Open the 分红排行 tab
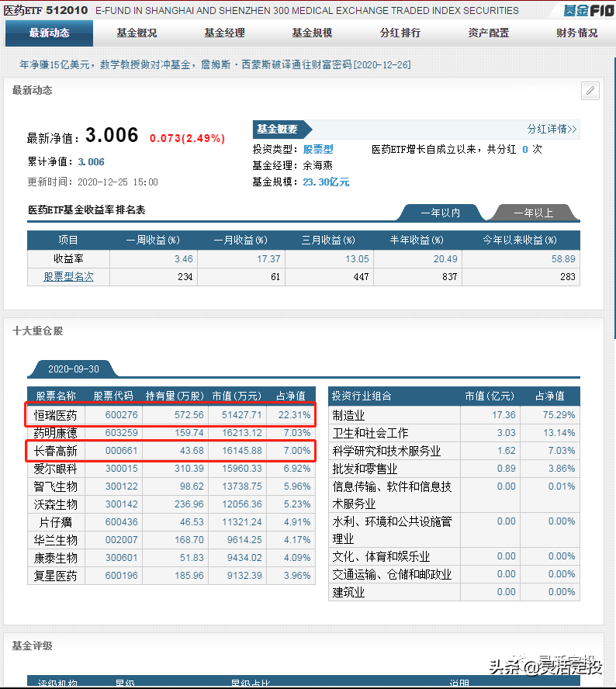Screen dimensions: 616x689 tap(400, 33)
